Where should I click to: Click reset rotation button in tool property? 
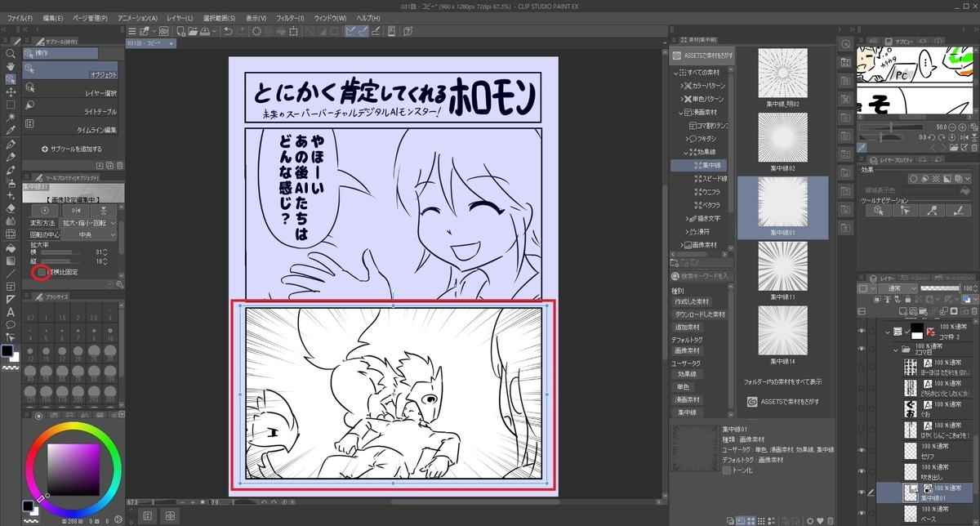pyautogui.click(x=45, y=210)
